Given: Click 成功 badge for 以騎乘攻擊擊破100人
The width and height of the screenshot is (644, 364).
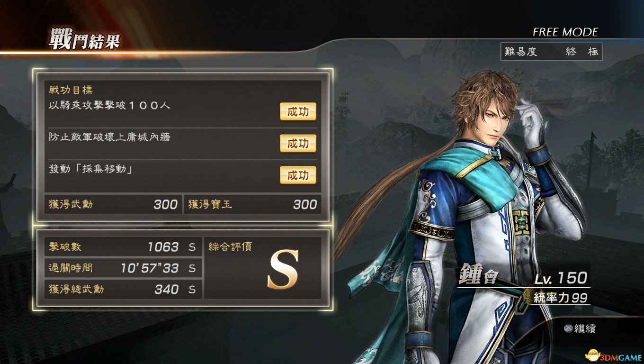Looking at the screenshot, I should pyautogui.click(x=298, y=111).
